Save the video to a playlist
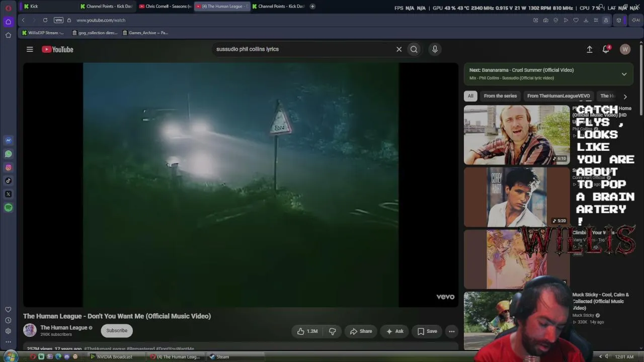This screenshot has width=644, height=362. click(427, 331)
